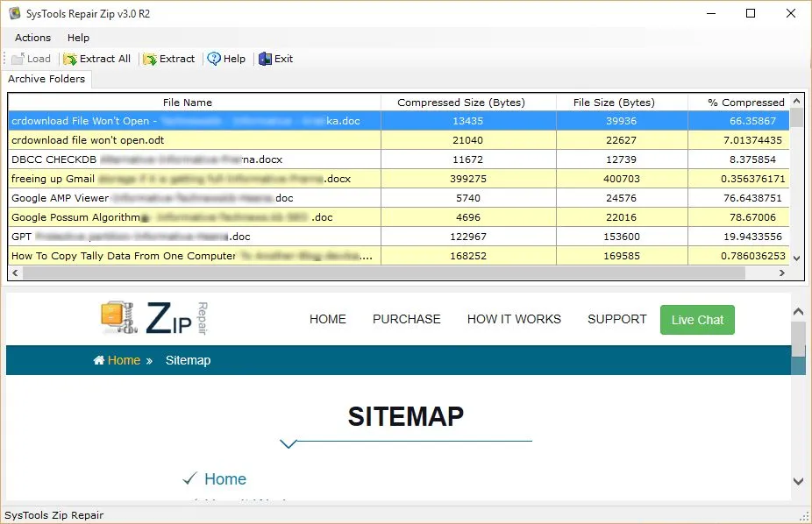Start a Live Chat session
Viewport: 812px width, 524px height.
(x=697, y=320)
